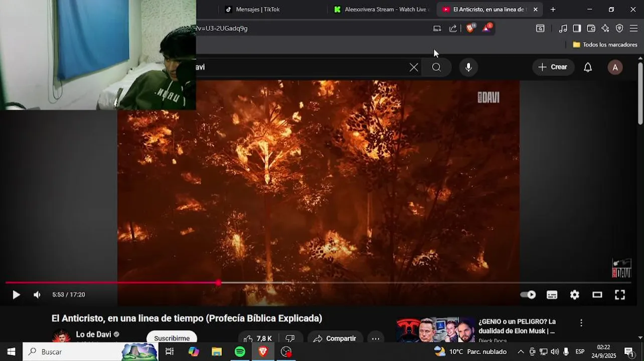
Task: Select the El Anticristo YouTube tab
Action: point(484,10)
